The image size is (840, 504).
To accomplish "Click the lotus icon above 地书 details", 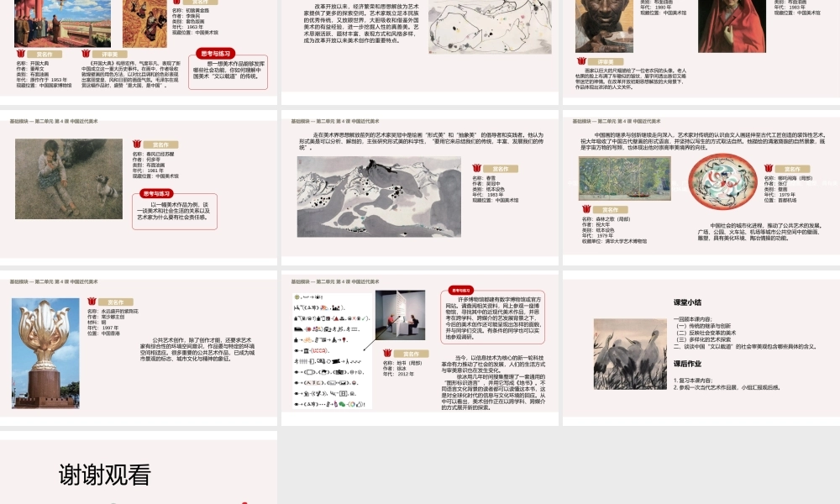I will (x=387, y=353).
